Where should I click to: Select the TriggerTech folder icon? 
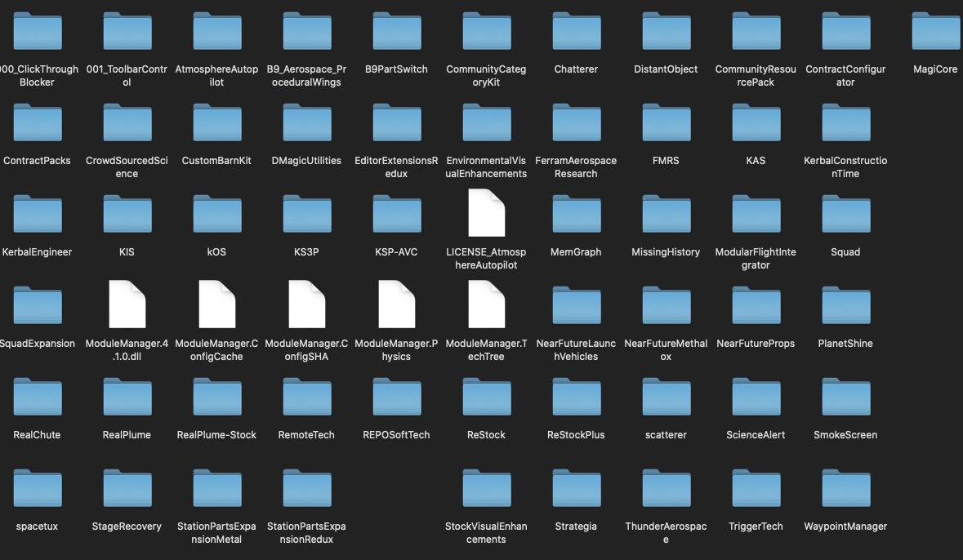coord(756,488)
